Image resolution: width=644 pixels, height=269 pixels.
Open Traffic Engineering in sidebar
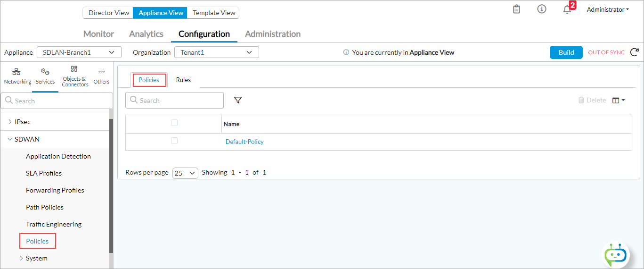coord(54,224)
